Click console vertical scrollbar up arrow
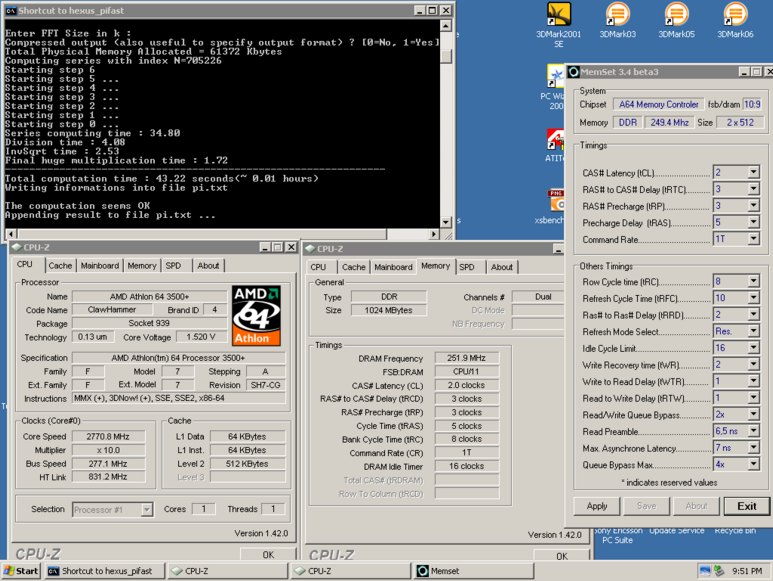This screenshot has width=773, height=581. tap(446, 26)
